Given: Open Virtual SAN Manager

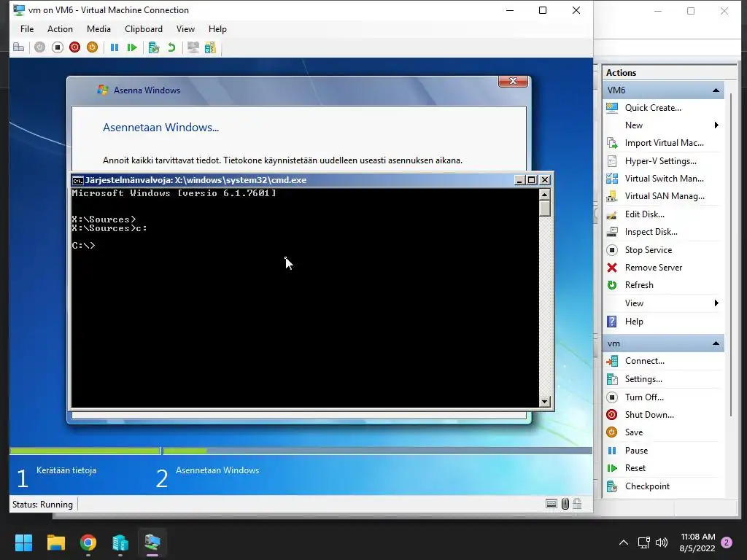Looking at the screenshot, I should (665, 196).
